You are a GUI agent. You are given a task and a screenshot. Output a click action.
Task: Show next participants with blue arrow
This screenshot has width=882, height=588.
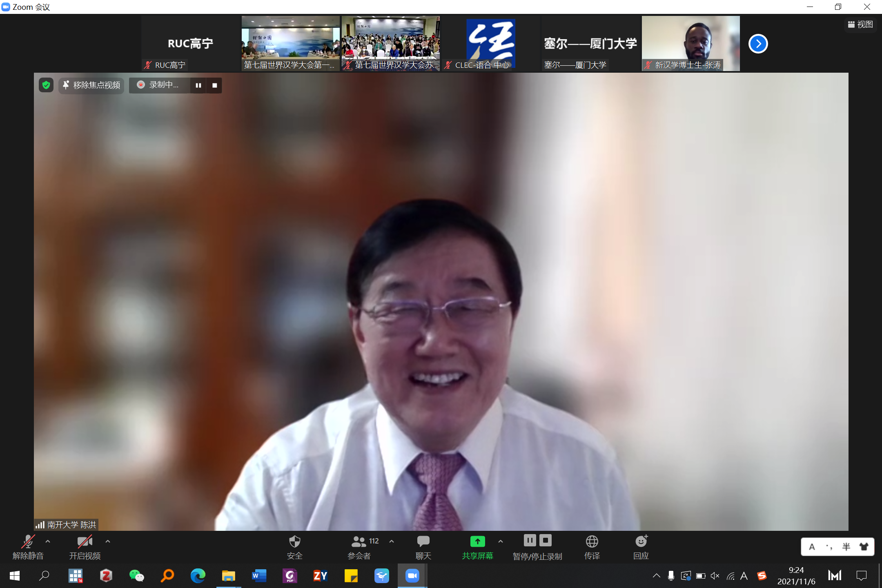758,44
